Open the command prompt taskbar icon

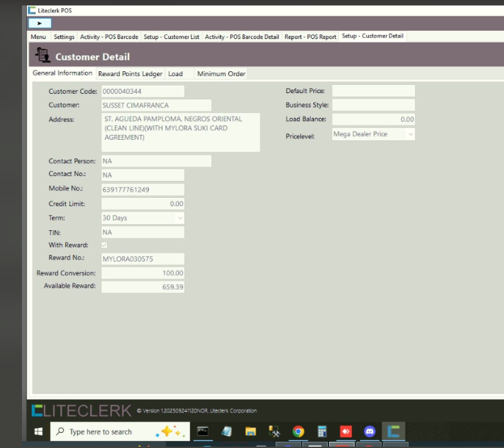(x=202, y=432)
